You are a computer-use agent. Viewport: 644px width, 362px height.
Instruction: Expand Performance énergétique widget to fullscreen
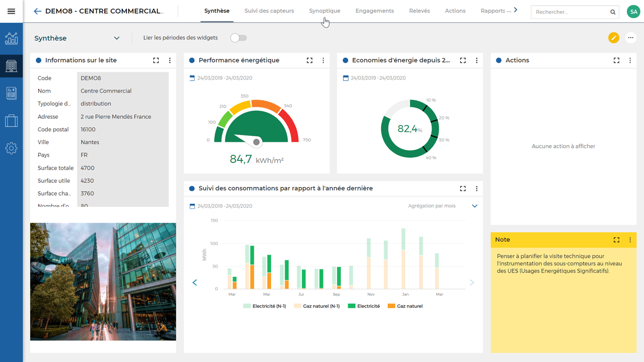(309, 60)
